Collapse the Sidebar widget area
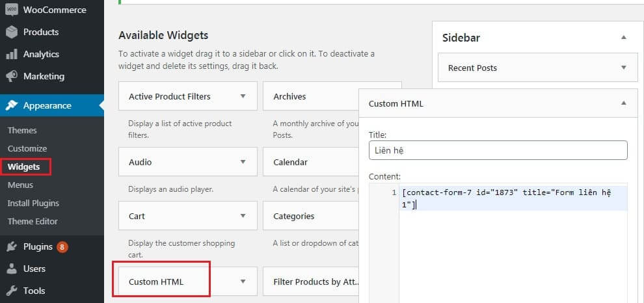 tap(624, 38)
